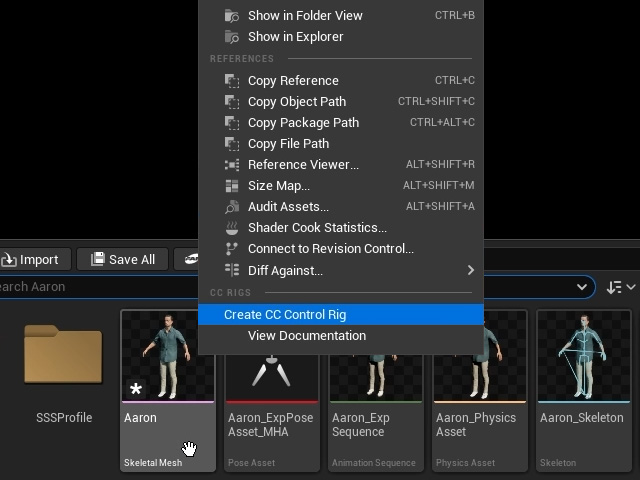Click the Show in Folder View icon
Viewport: 640px width, 480px height.
point(232,16)
